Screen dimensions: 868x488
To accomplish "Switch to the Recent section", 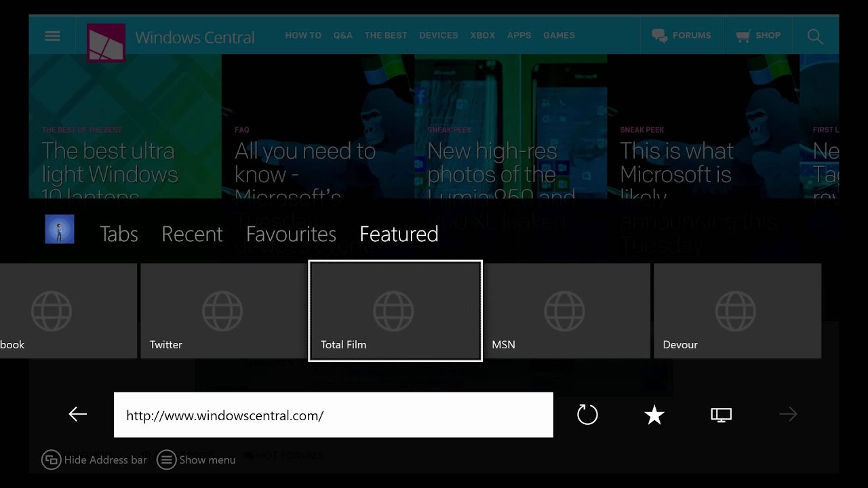I will coord(192,234).
